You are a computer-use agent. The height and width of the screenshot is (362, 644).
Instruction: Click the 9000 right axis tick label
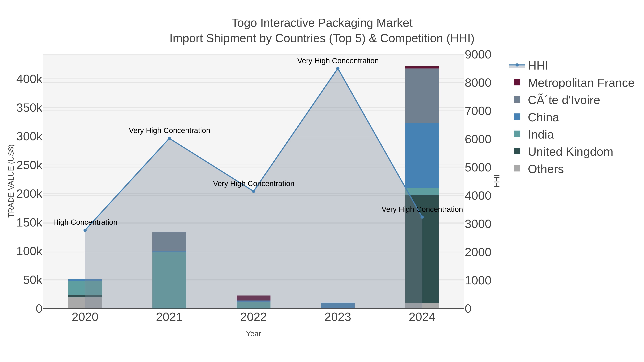[478, 55]
